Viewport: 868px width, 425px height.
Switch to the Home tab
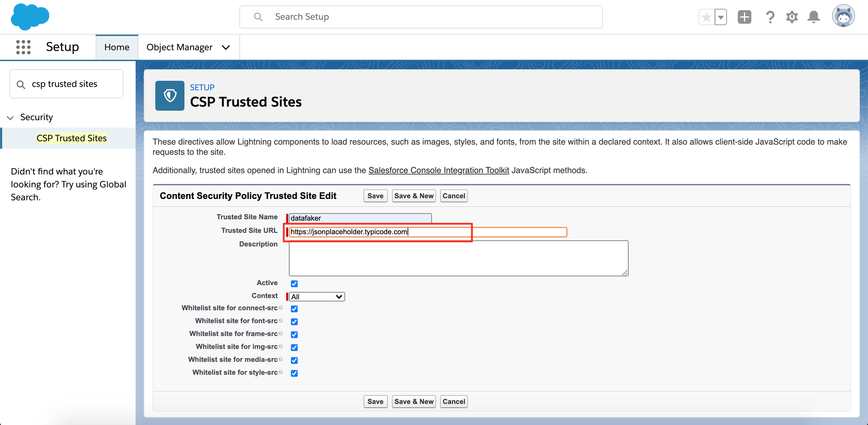coord(117,47)
